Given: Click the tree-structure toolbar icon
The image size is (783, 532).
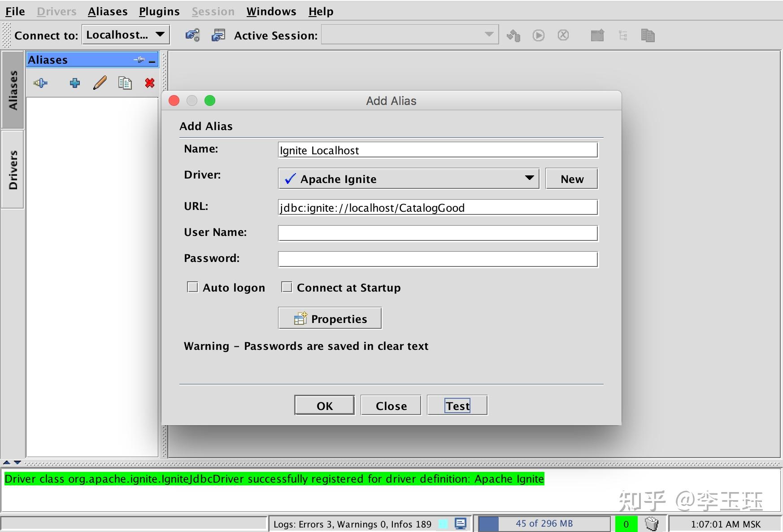Looking at the screenshot, I should [623, 35].
